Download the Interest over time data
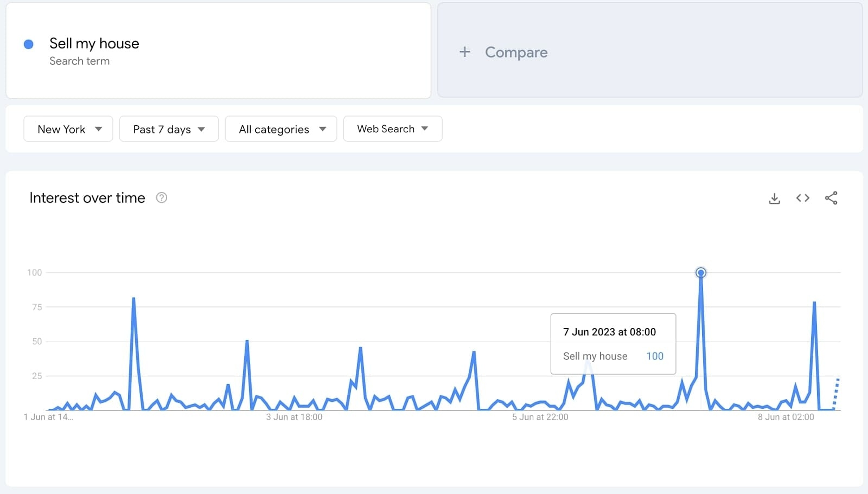 pos(774,198)
